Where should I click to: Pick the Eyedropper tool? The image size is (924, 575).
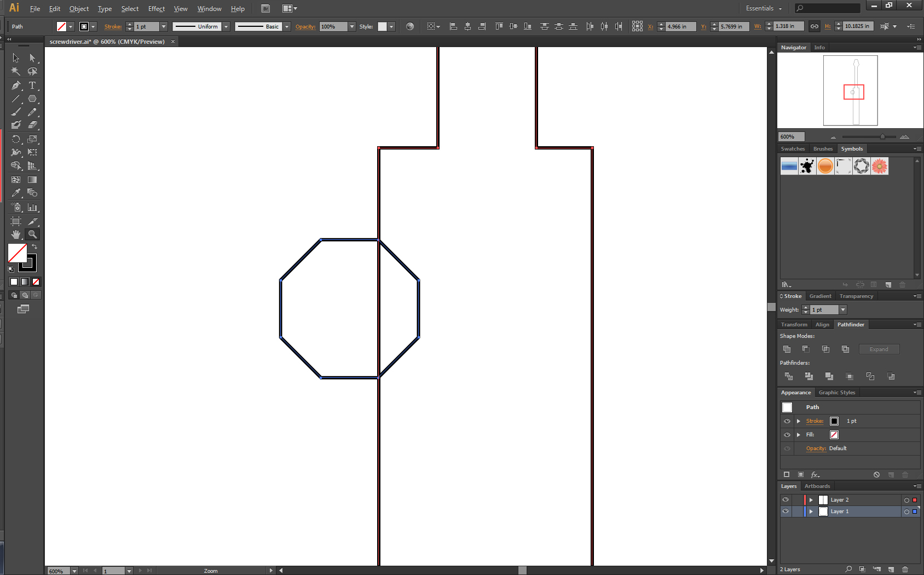[x=16, y=193]
